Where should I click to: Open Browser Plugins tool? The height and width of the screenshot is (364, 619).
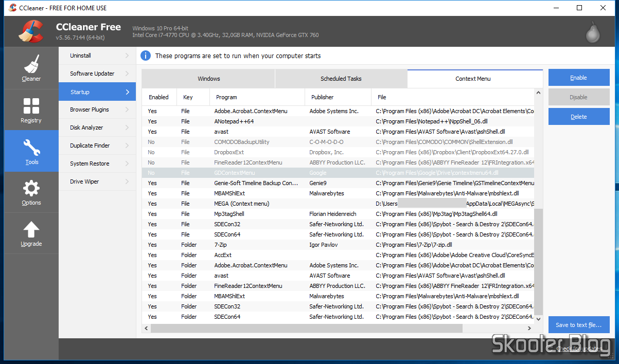(97, 110)
